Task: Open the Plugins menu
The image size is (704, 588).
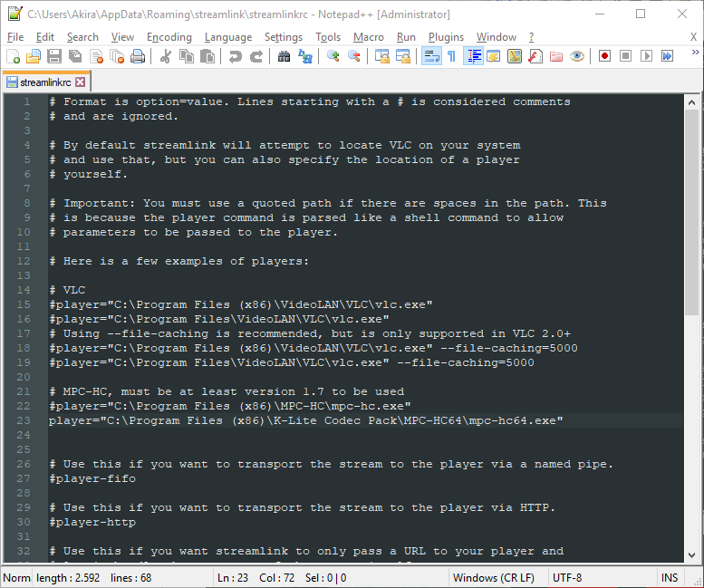Action: pyautogui.click(x=446, y=37)
